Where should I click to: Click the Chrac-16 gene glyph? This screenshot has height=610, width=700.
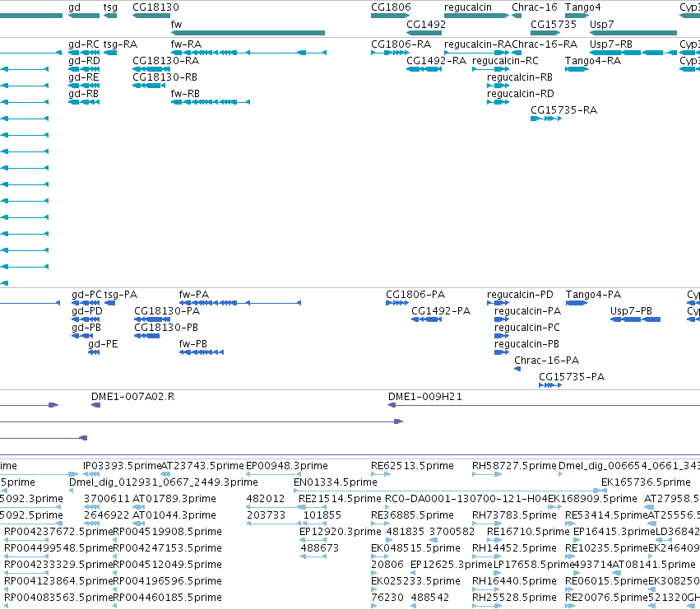[517, 16]
